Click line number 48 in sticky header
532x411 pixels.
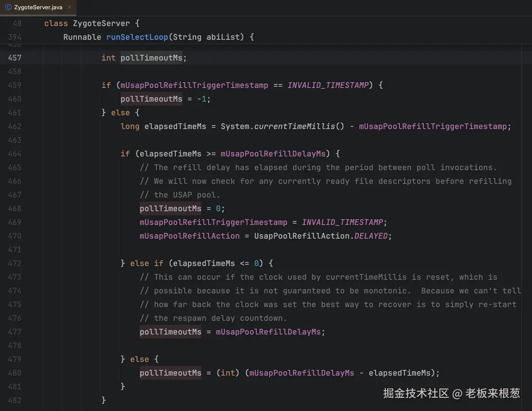click(17, 23)
